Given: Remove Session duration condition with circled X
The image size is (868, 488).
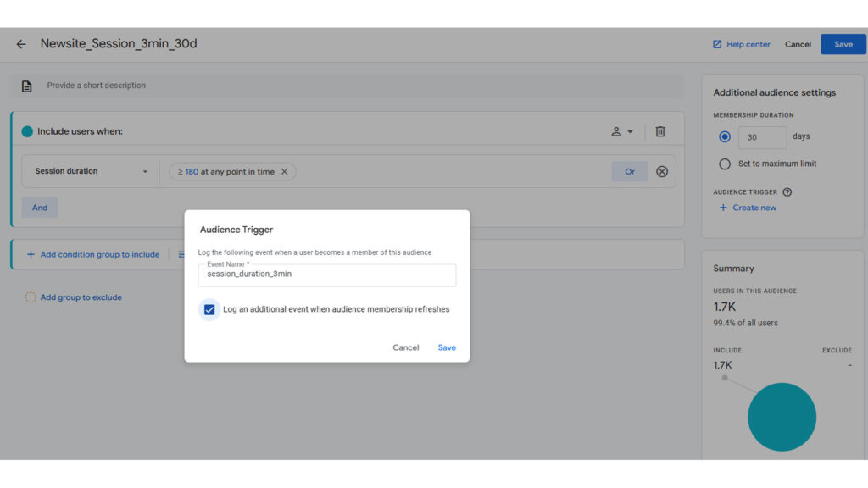Looking at the screenshot, I should (661, 171).
